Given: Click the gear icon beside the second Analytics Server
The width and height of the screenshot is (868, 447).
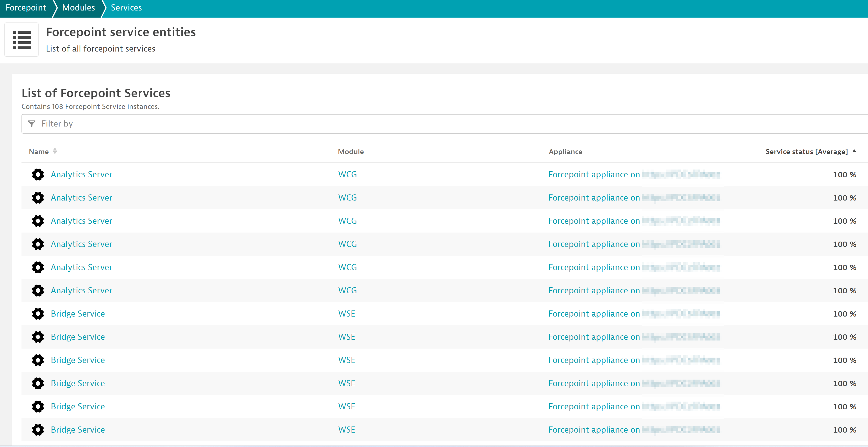Looking at the screenshot, I should coord(38,198).
